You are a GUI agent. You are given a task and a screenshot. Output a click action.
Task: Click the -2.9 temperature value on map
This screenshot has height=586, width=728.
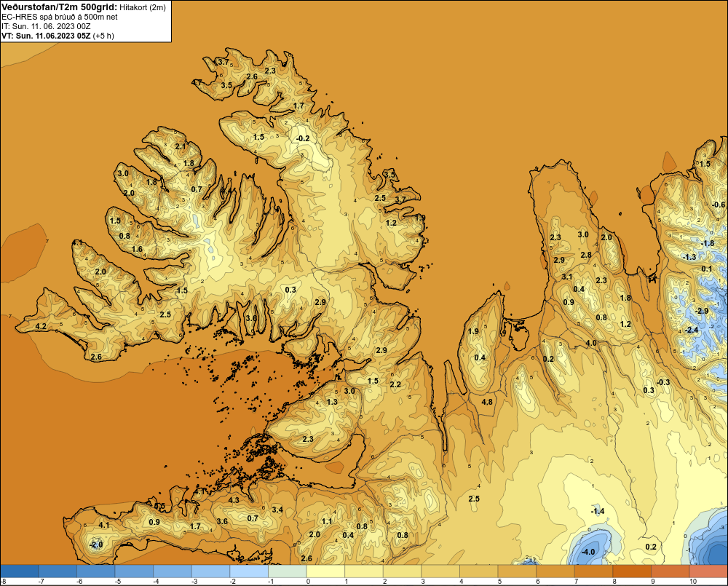702,311
